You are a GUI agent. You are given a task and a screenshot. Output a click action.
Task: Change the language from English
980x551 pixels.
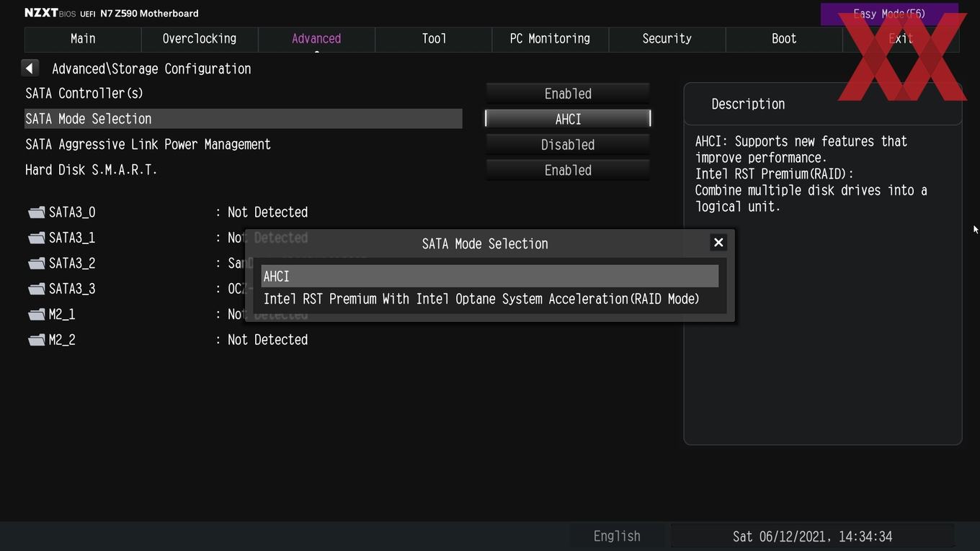click(617, 537)
